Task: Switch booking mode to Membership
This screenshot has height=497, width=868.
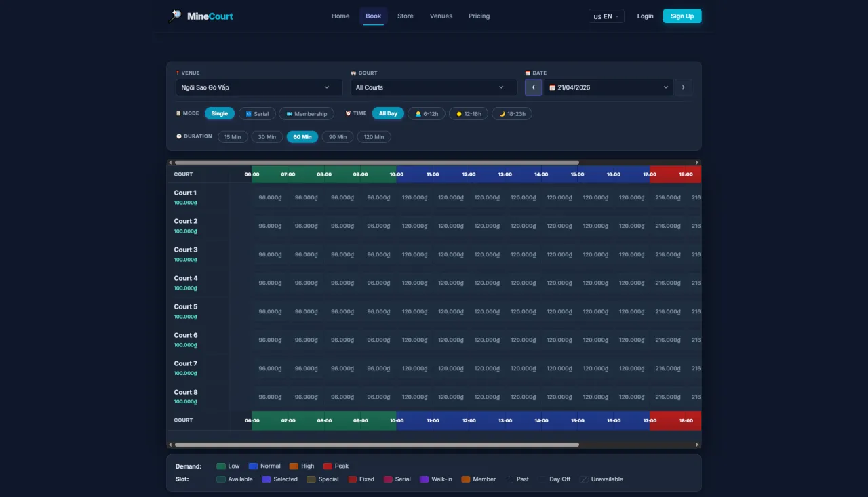Action: point(306,114)
